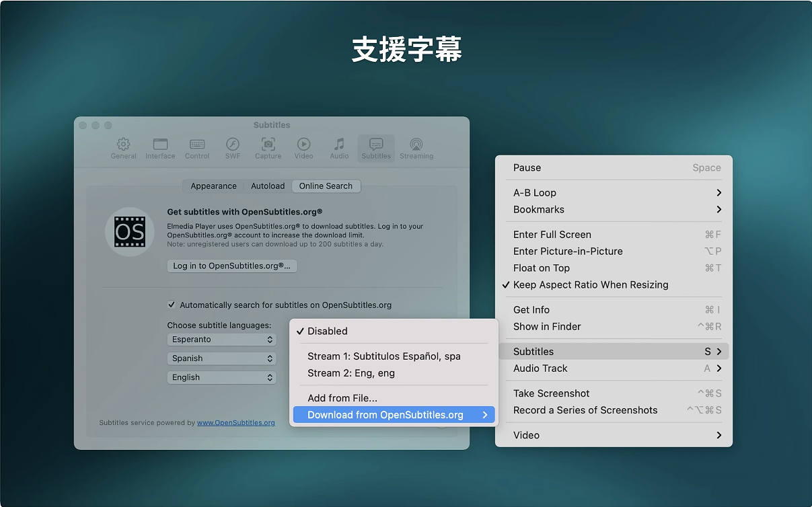Switch to the Autoload tab
This screenshot has height=507, width=812.
point(268,186)
